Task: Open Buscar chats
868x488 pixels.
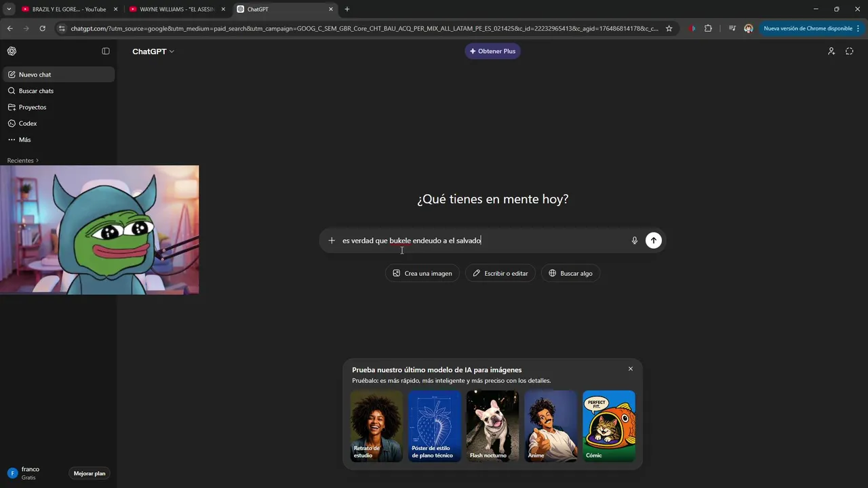Action: [x=59, y=91]
